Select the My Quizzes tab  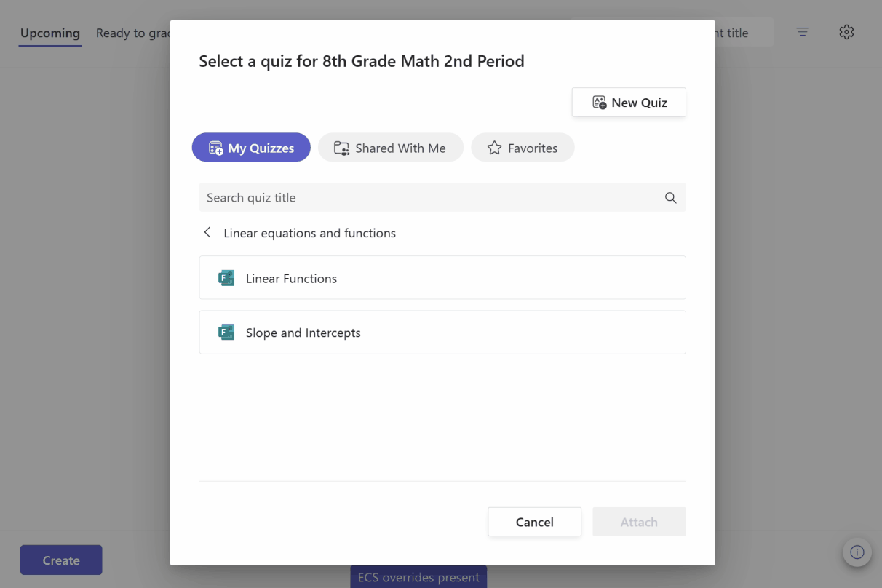(250, 147)
